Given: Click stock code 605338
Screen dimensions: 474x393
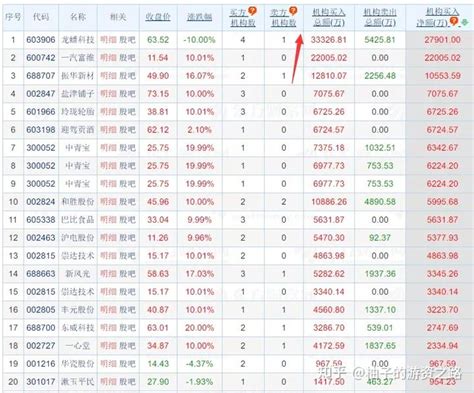Looking at the screenshot, I should coord(41,220).
